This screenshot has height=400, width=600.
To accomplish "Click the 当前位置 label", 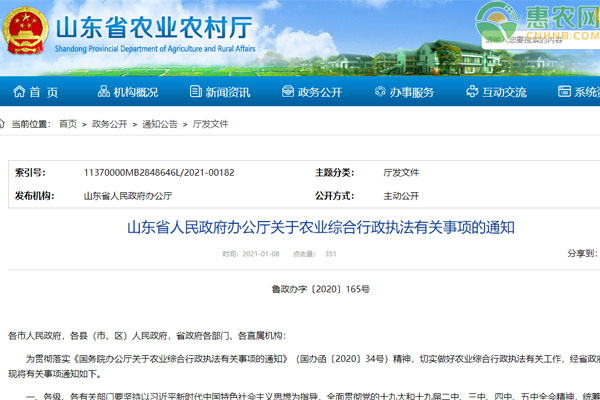I will pos(31,124).
